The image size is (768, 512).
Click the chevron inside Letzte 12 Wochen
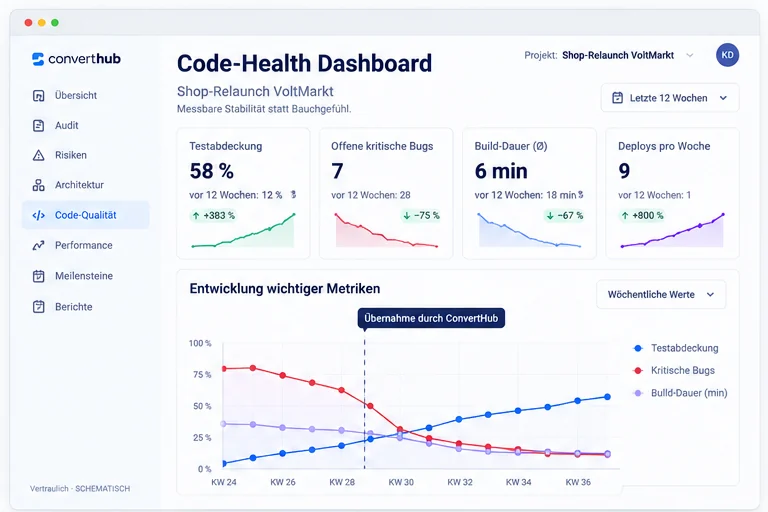[x=723, y=98]
